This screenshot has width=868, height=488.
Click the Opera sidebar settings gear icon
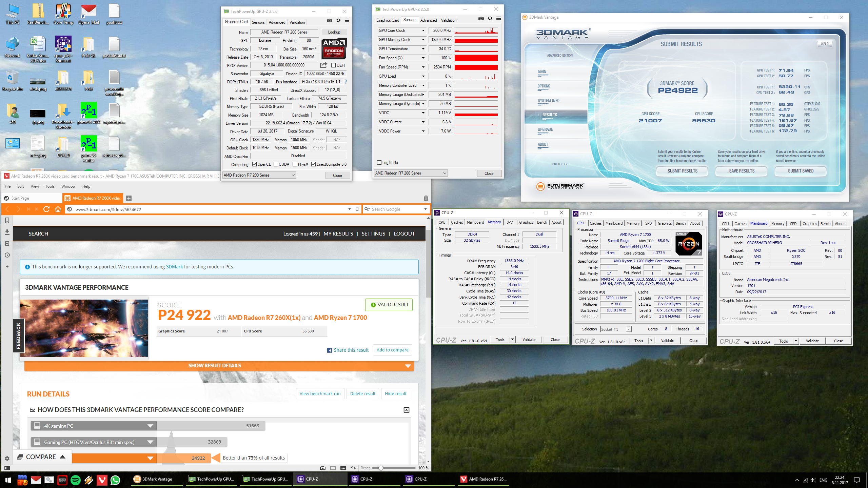tap(7, 459)
